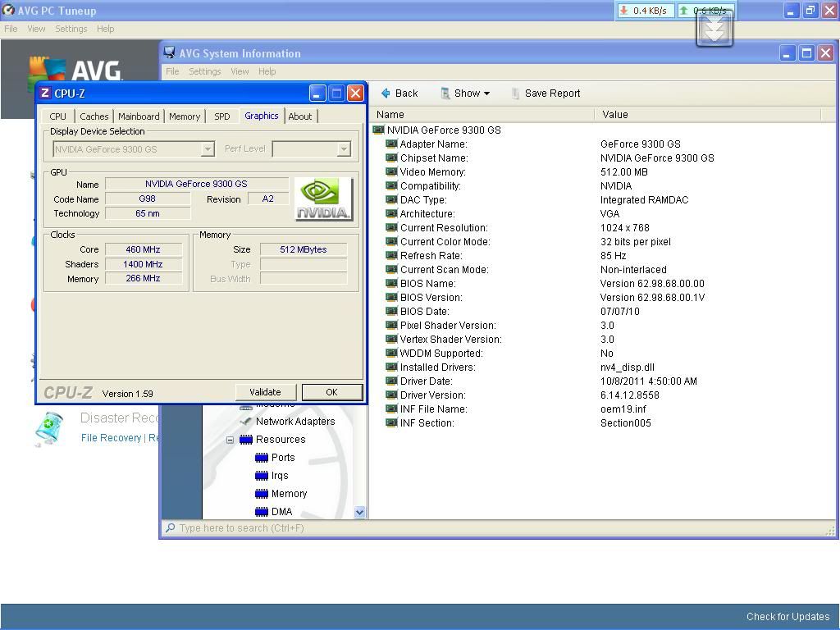Click the double-arrow network monitor widget
Image resolution: width=840 pixels, height=630 pixels.
point(714,30)
